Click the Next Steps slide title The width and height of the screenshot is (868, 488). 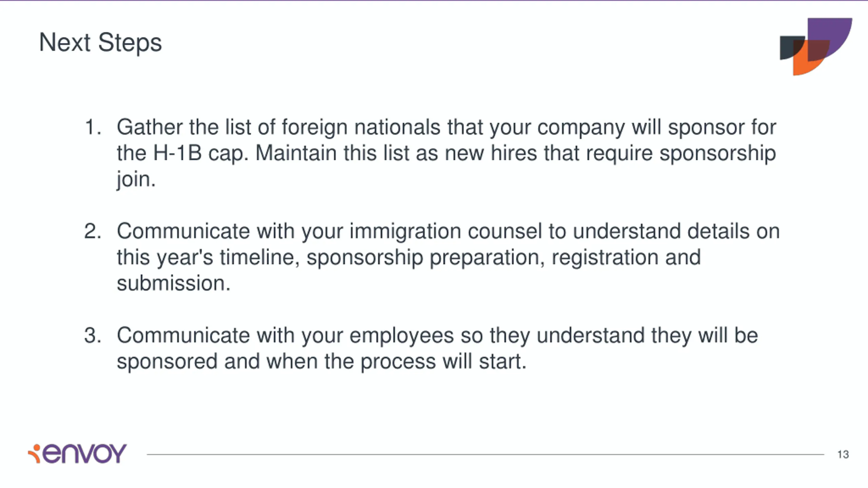coord(100,43)
